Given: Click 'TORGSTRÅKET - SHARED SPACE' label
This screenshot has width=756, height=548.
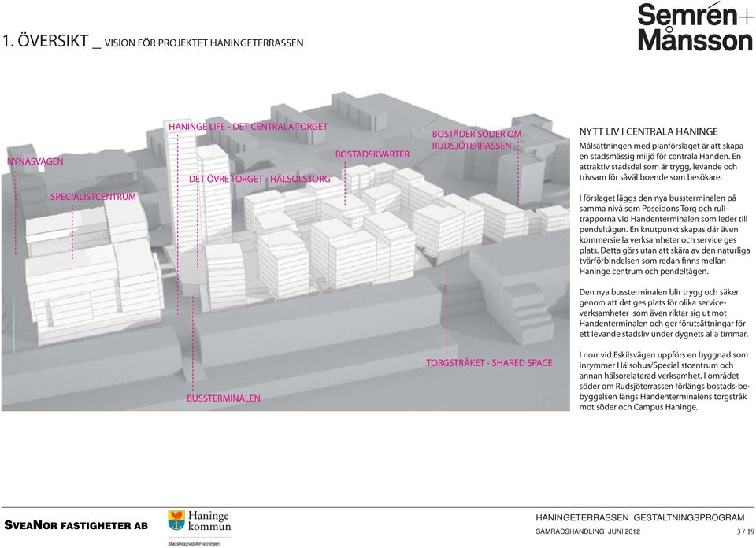Looking at the screenshot, I should click(x=489, y=362).
